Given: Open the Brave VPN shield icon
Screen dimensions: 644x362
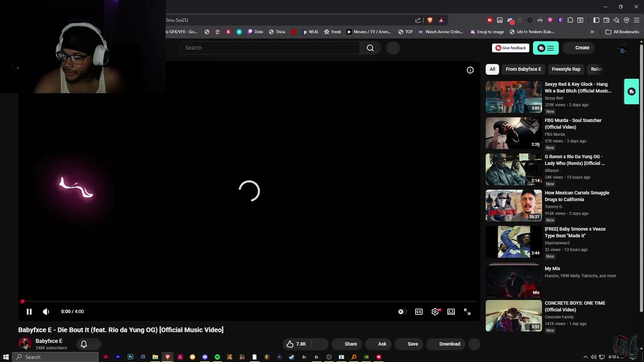Looking at the screenshot, I should coord(626,20).
